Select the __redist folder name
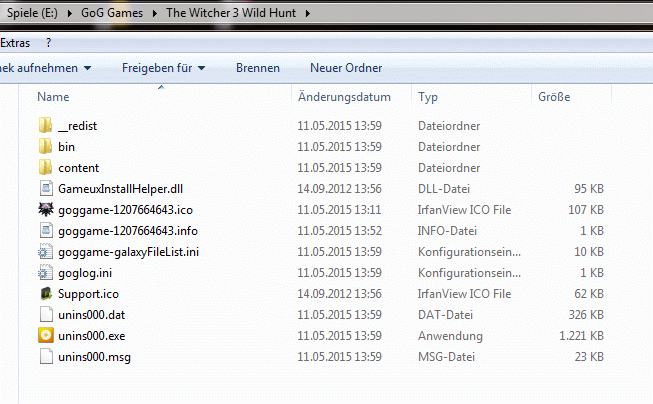Viewport: 653px width, 404px height. tap(77, 126)
